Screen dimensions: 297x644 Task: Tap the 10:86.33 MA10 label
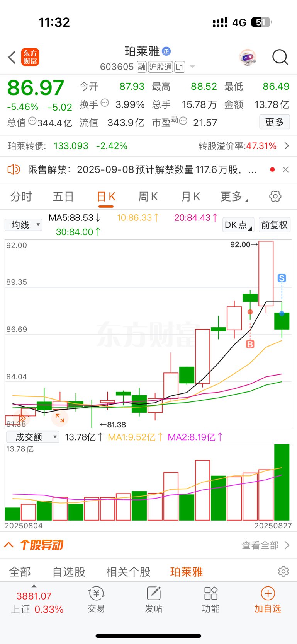pos(138,218)
